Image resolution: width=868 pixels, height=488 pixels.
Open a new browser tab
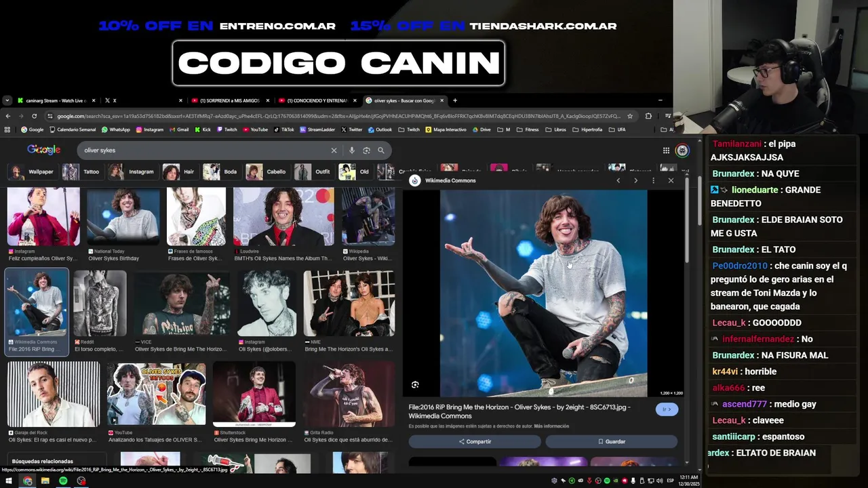(455, 100)
